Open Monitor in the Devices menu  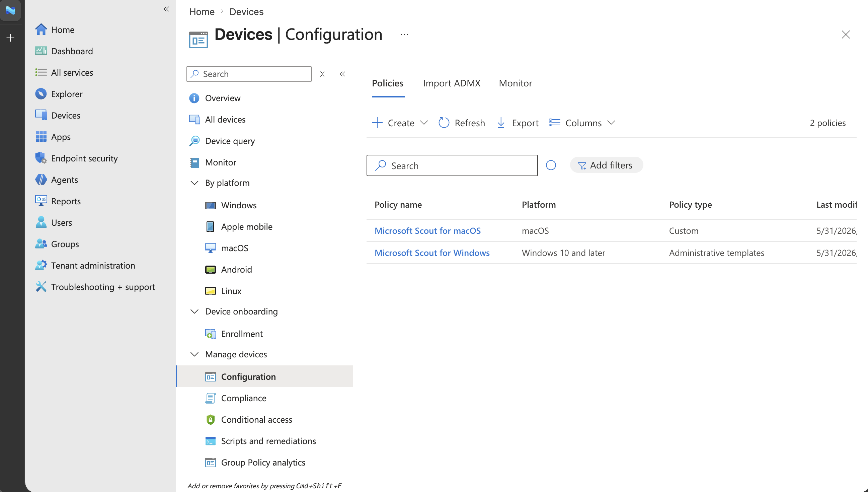click(x=213, y=162)
